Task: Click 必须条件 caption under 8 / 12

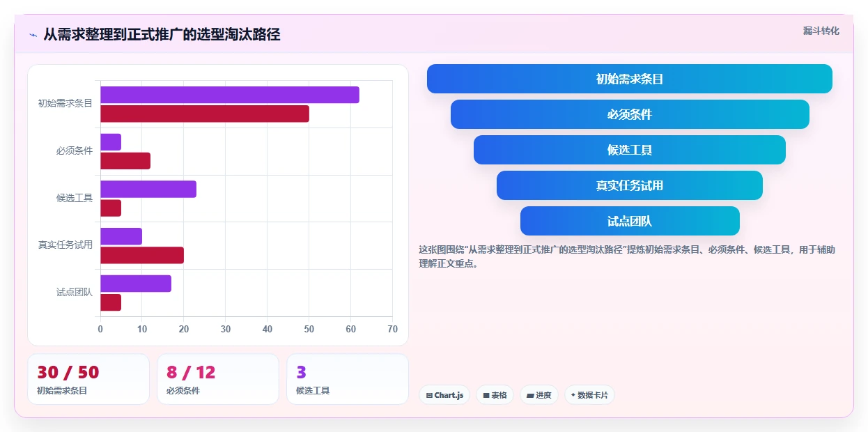Action: 183,391
